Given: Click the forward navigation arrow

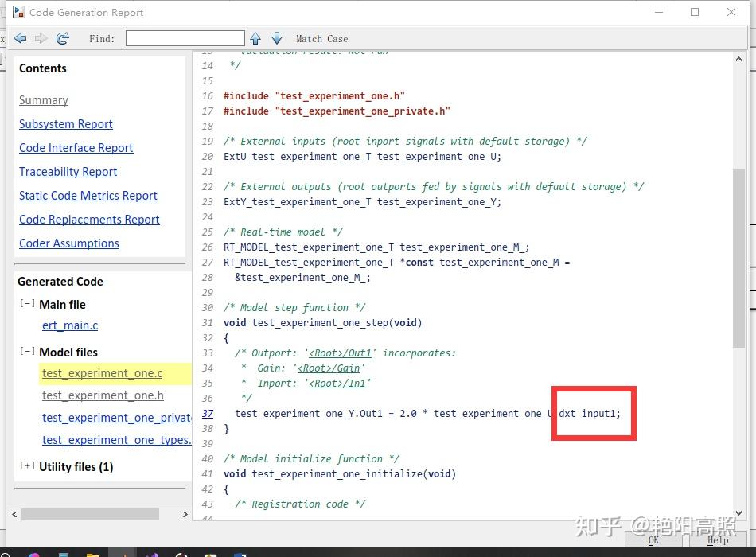Looking at the screenshot, I should (x=41, y=38).
